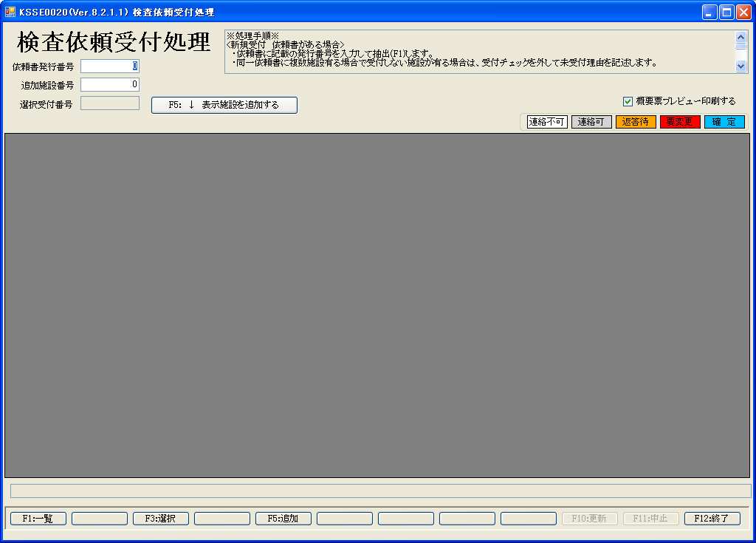Close the 検査依頼受付処理 window

coord(742,12)
